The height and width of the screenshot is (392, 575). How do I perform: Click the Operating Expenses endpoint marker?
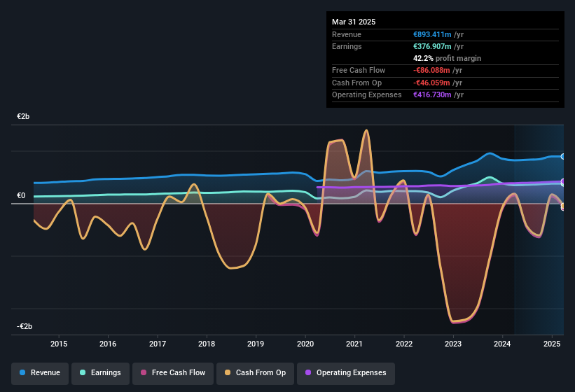563,182
